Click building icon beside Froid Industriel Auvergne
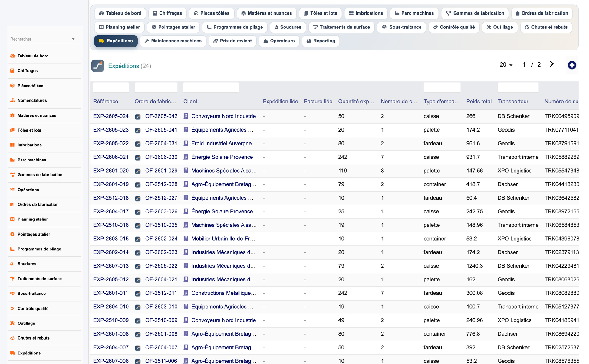Screen dimensions: 589x364 [186, 143]
